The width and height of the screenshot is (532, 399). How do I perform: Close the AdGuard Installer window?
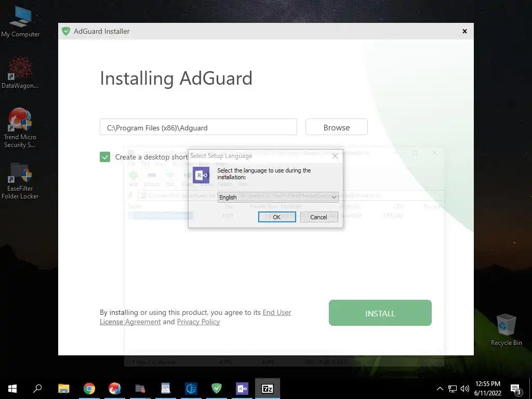(464, 31)
